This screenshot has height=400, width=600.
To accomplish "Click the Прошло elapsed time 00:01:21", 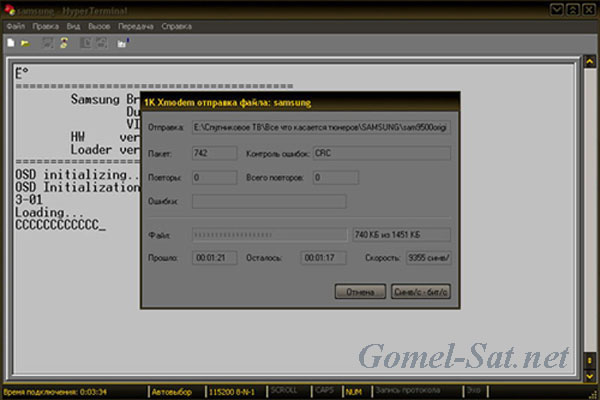I will click(x=214, y=258).
